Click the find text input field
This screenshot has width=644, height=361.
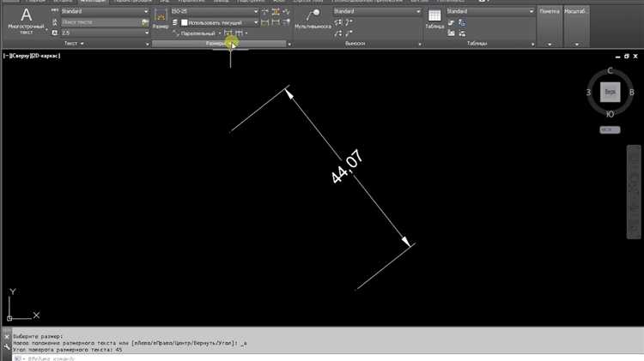pyautogui.click(x=101, y=22)
